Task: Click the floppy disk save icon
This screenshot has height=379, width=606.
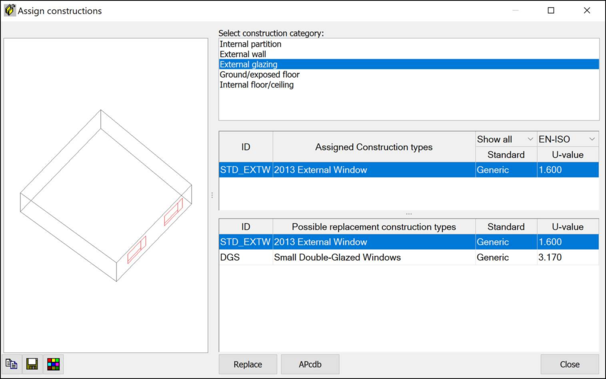Action: (x=32, y=364)
